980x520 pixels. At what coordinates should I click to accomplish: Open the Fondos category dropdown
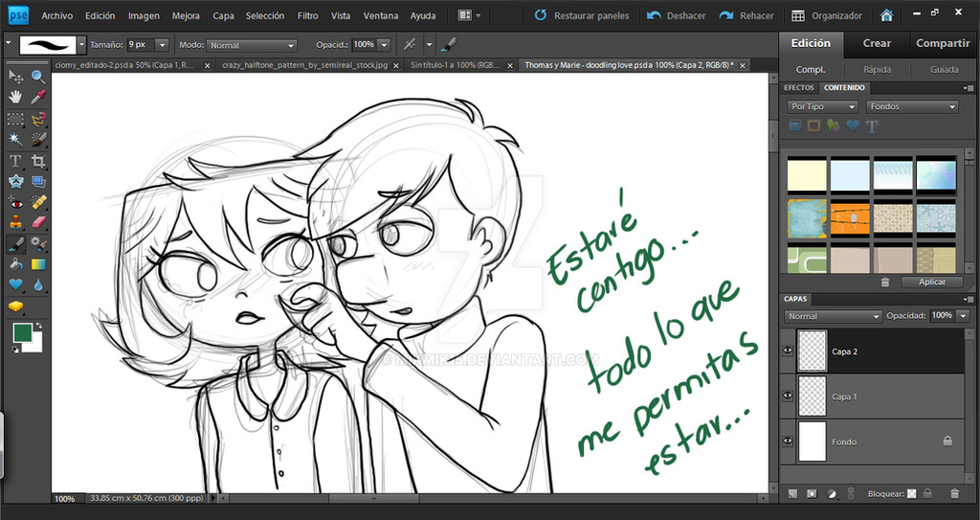(x=912, y=107)
